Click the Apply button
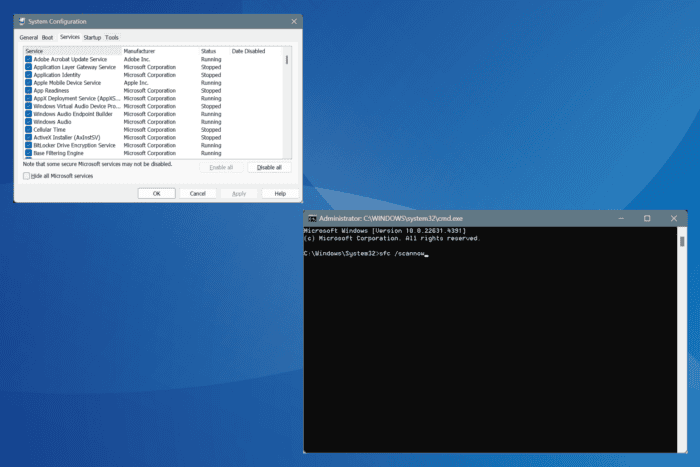Viewport: 700px width, 467px height. 239,193
